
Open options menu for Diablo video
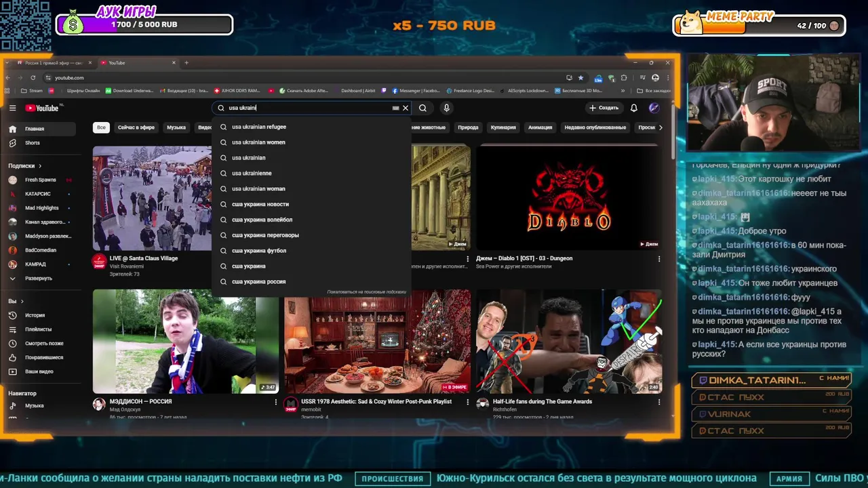[659, 258]
